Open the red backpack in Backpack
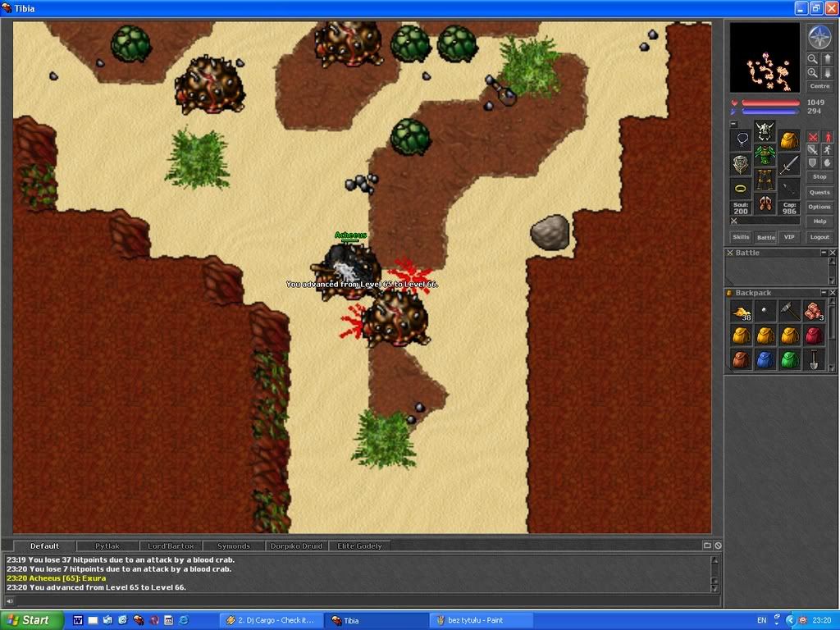The width and height of the screenshot is (840, 630). pos(814,336)
